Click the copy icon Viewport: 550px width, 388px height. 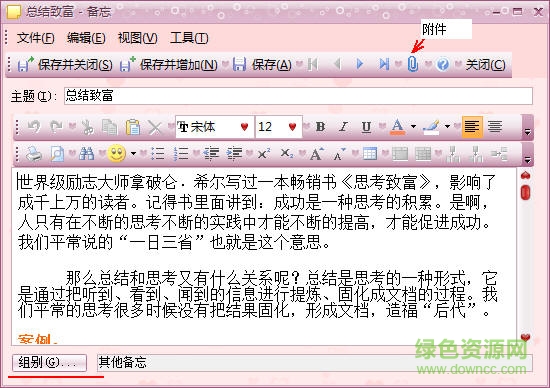click(109, 127)
